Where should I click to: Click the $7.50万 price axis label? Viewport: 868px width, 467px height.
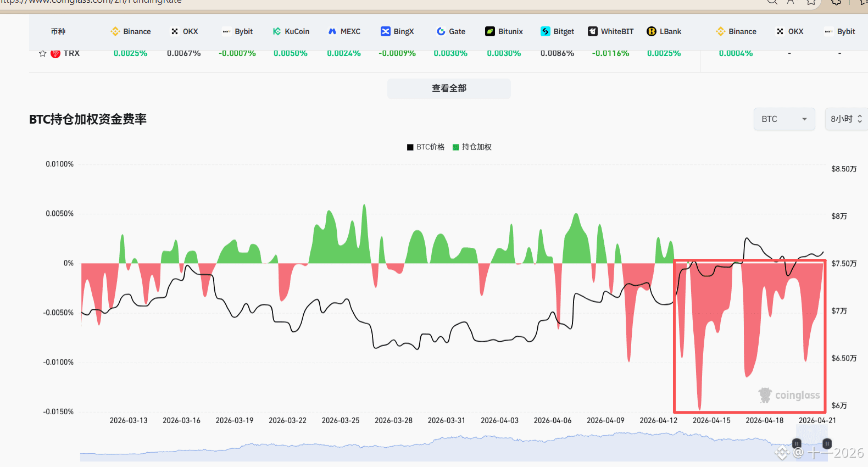point(844,263)
